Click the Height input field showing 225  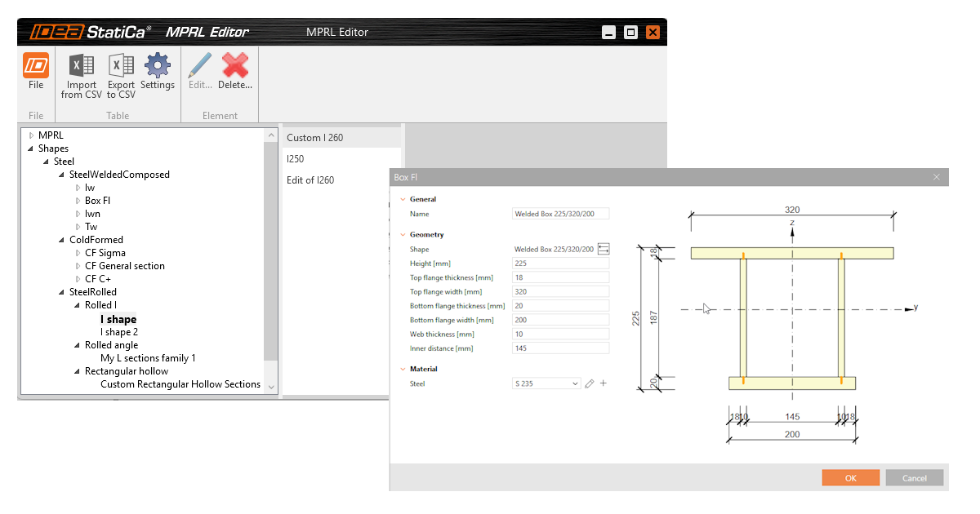(560, 263)
